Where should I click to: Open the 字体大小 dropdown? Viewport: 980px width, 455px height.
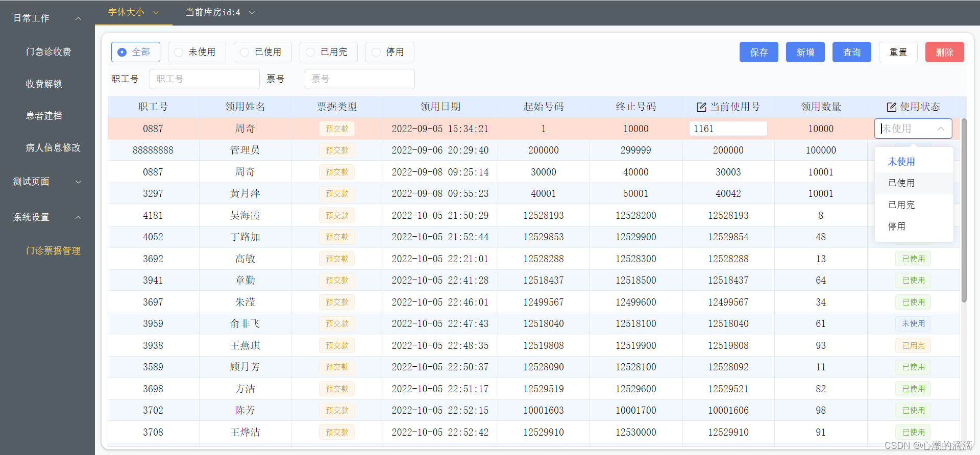(x=134, y=12)
